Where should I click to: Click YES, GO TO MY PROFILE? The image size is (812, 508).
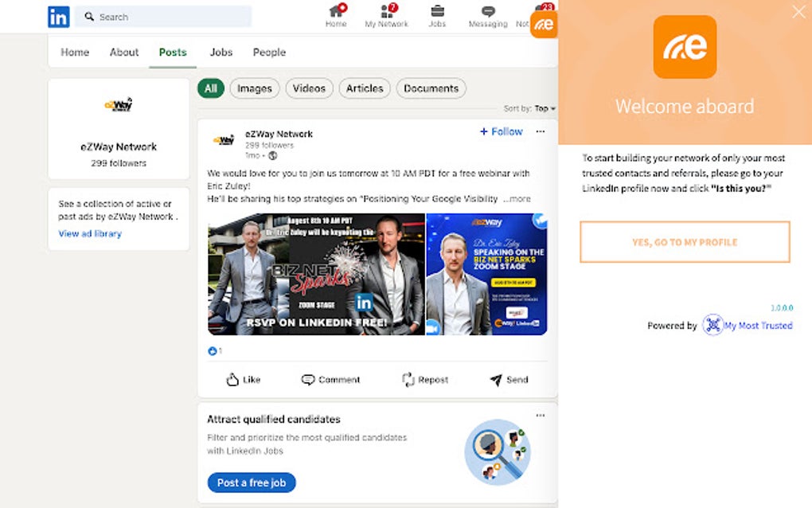coord(685,242)
